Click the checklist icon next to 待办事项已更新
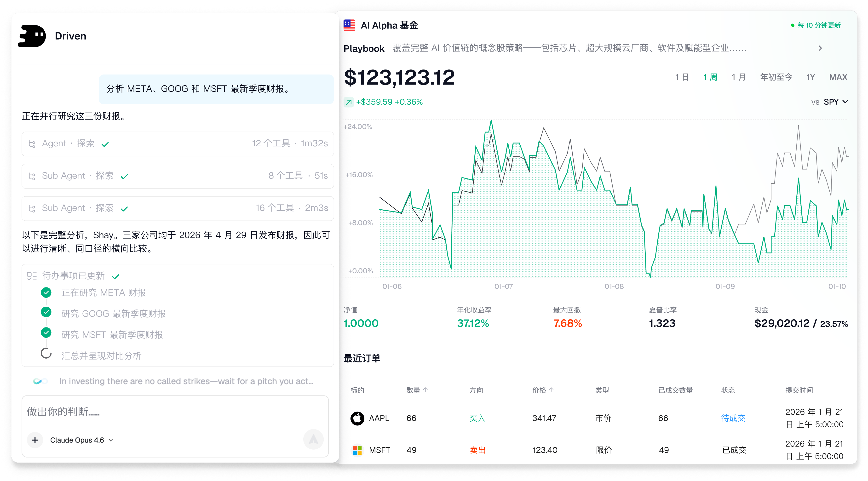 point(32,276)
